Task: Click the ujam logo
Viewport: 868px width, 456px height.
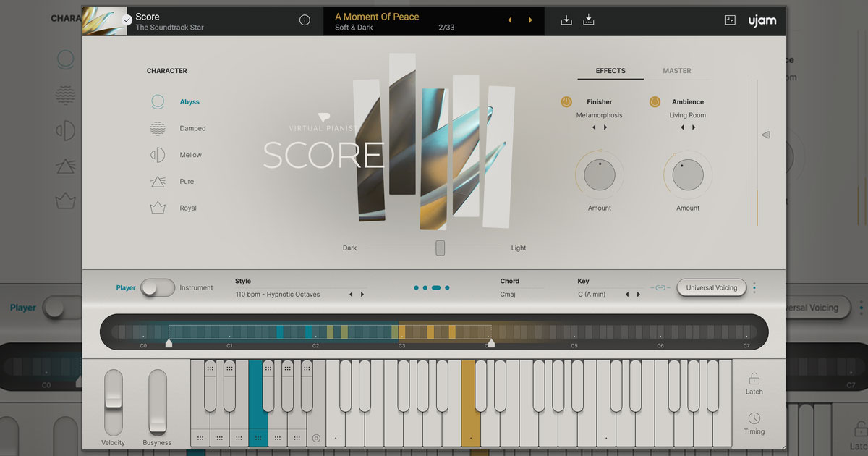Action: pos(762,20)
